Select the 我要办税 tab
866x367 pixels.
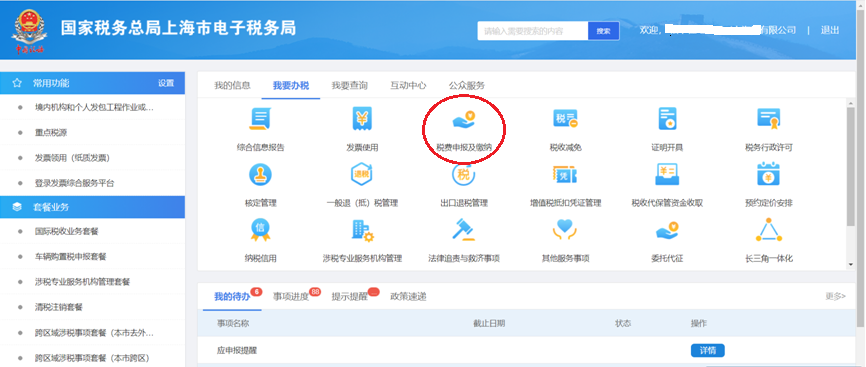click(291, 86)
